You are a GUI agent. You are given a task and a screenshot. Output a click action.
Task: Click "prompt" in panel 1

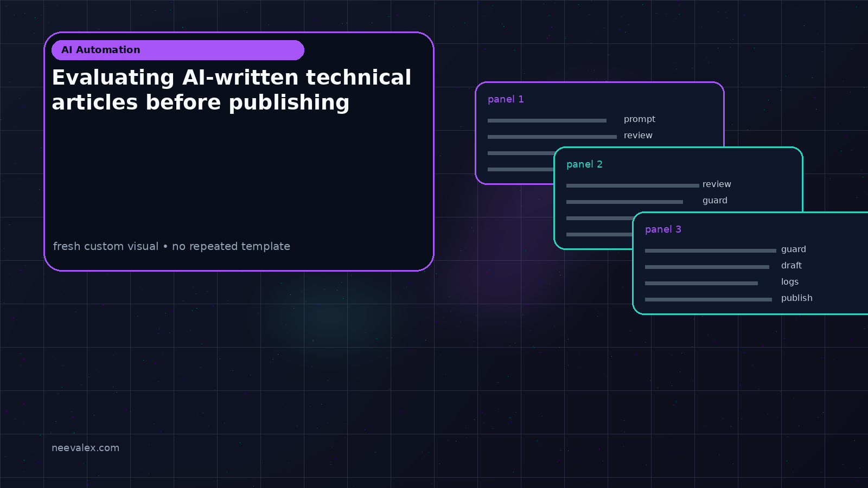[x=640, y=119]
